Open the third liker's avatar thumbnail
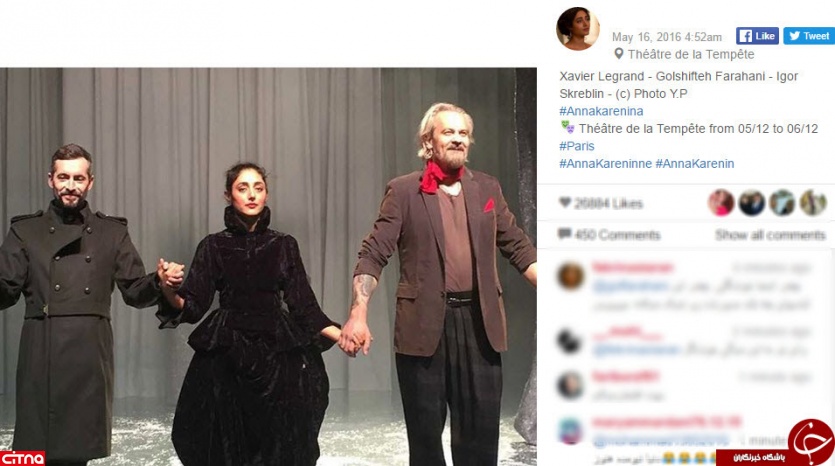Screen dimensions: 835x466 click(782, 203)
